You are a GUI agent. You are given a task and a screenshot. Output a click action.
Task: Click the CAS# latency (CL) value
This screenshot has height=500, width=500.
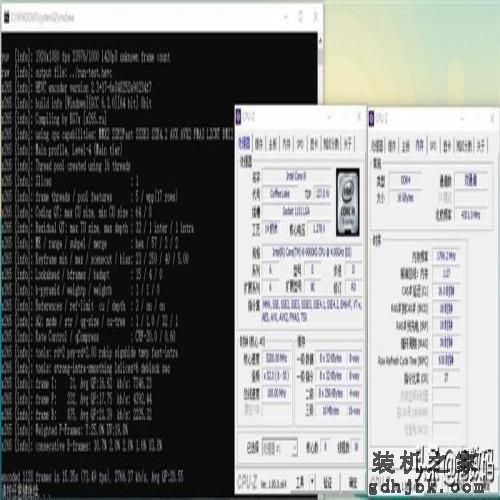446,291
